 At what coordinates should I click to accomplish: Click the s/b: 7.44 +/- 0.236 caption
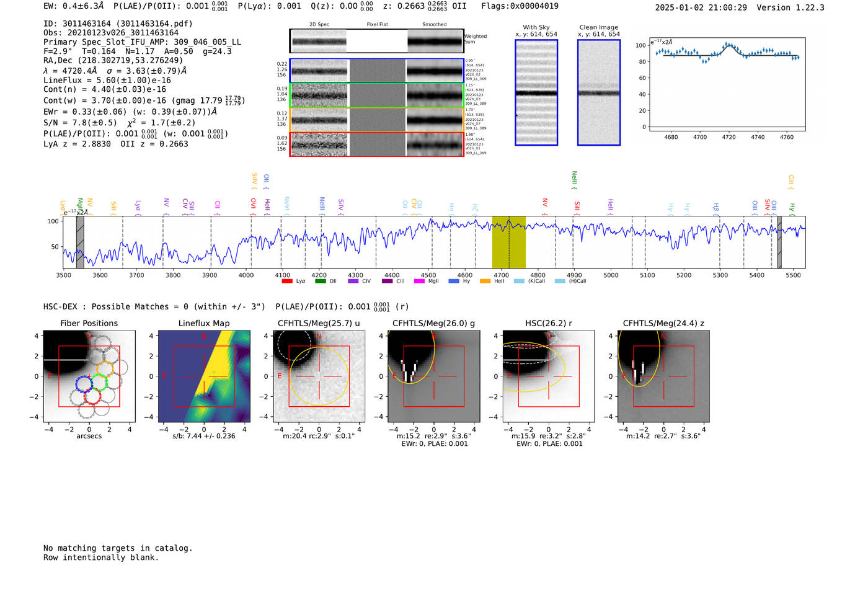pos(204,436)
